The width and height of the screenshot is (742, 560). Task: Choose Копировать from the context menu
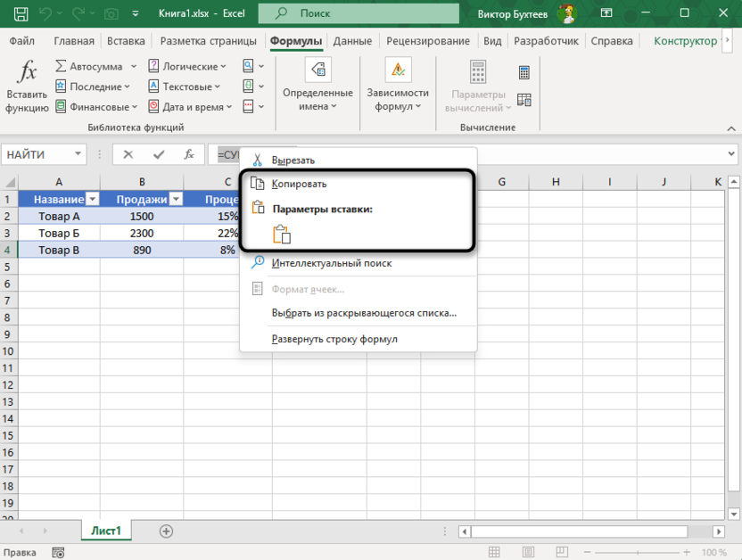299,184
